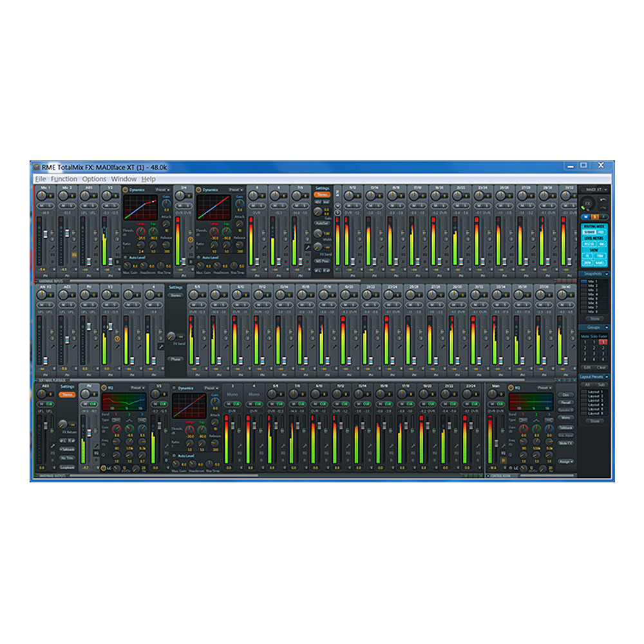Click the Redo arrow icon beside FX

pos(603,207)
